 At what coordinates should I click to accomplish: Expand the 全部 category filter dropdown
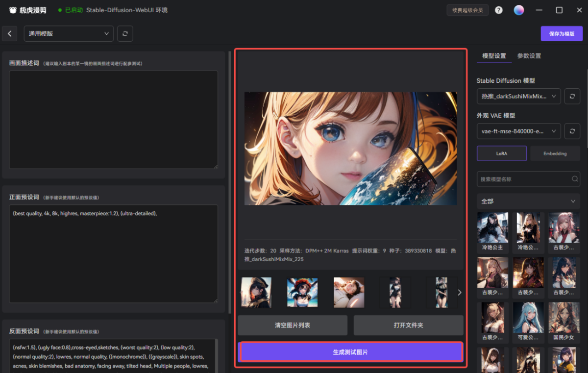(x=528, y=201)
